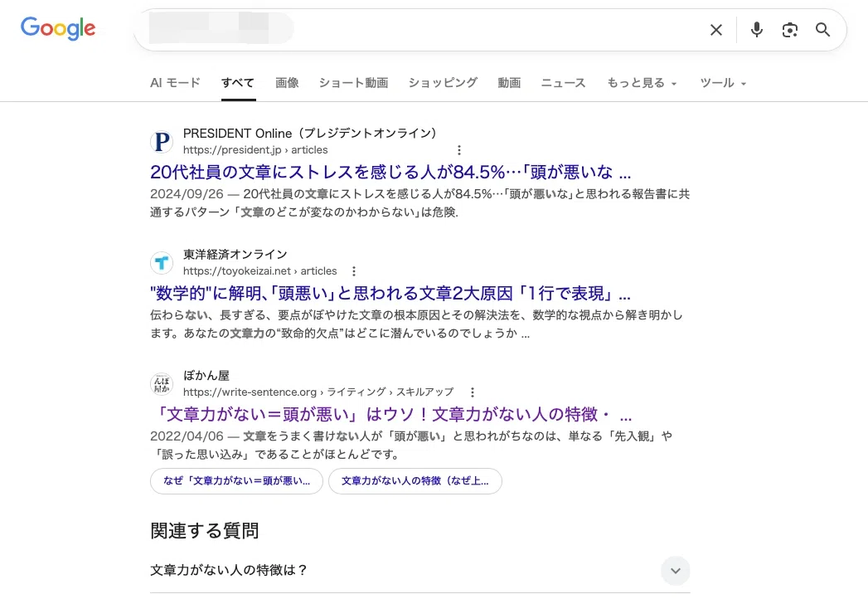Click ぽかん屋 site name
868x599 pixels.
point(206,376)
